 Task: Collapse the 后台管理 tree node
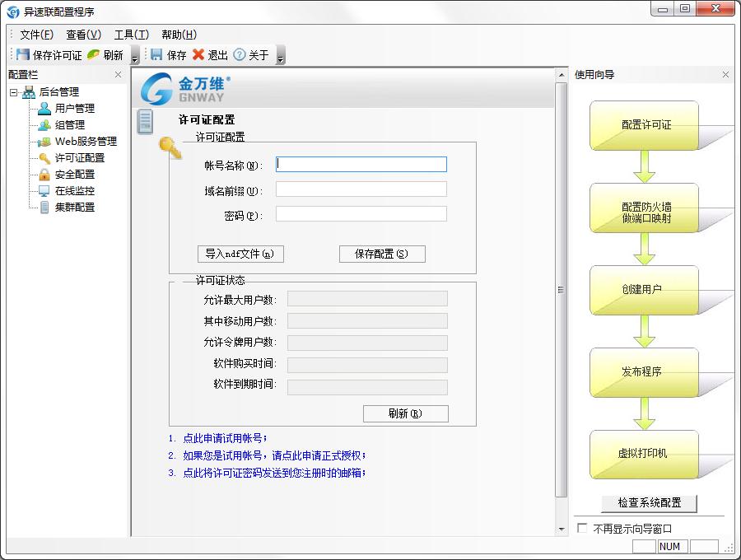14,92
